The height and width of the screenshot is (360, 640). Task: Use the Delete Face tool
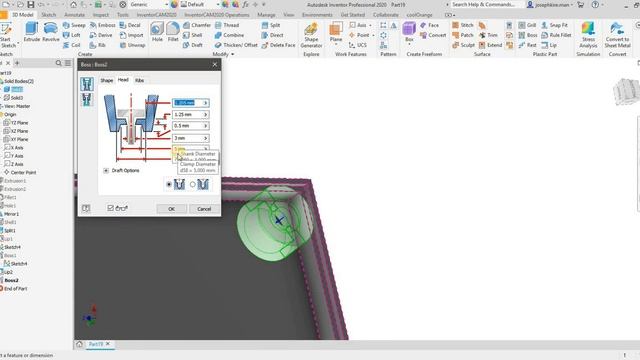[x=278, y=45]
